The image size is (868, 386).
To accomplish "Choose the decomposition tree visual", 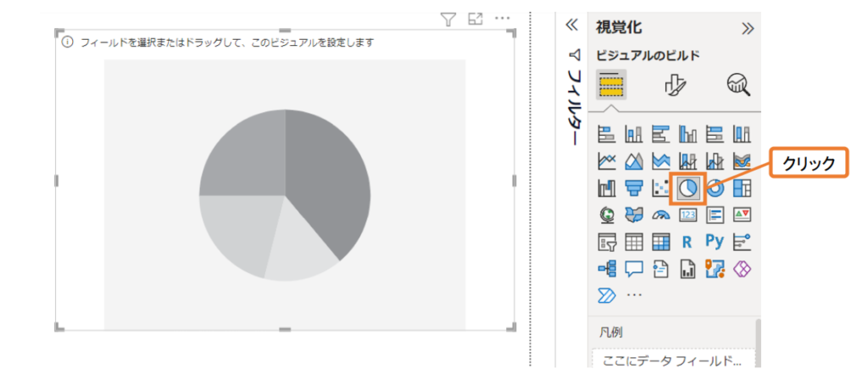I will 607,269.
